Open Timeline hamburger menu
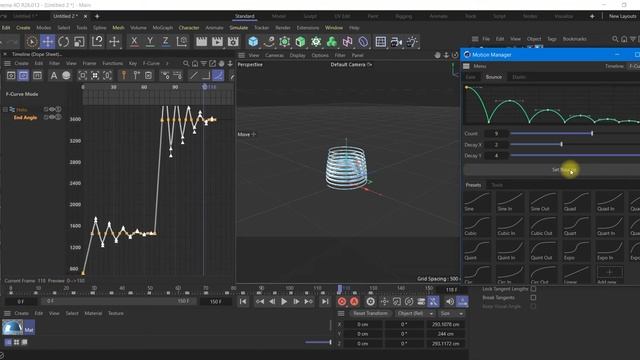This screenshot has width=640, height=360. pos(7,63)
